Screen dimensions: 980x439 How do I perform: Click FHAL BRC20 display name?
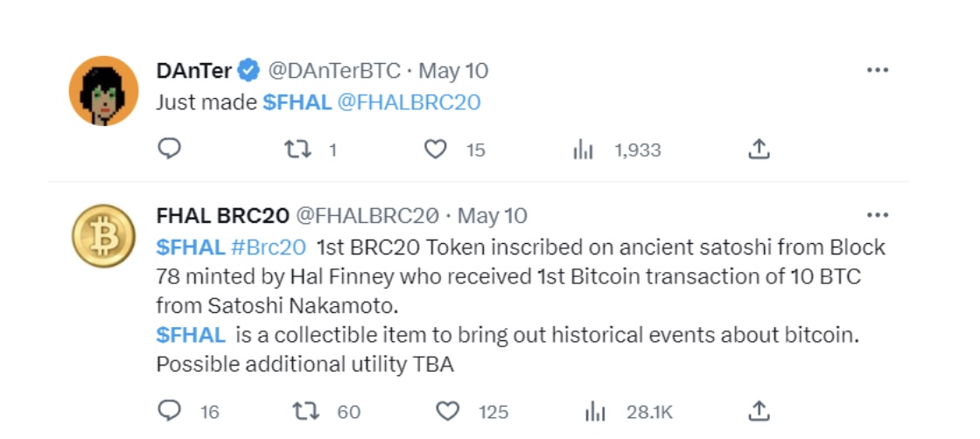221,215
